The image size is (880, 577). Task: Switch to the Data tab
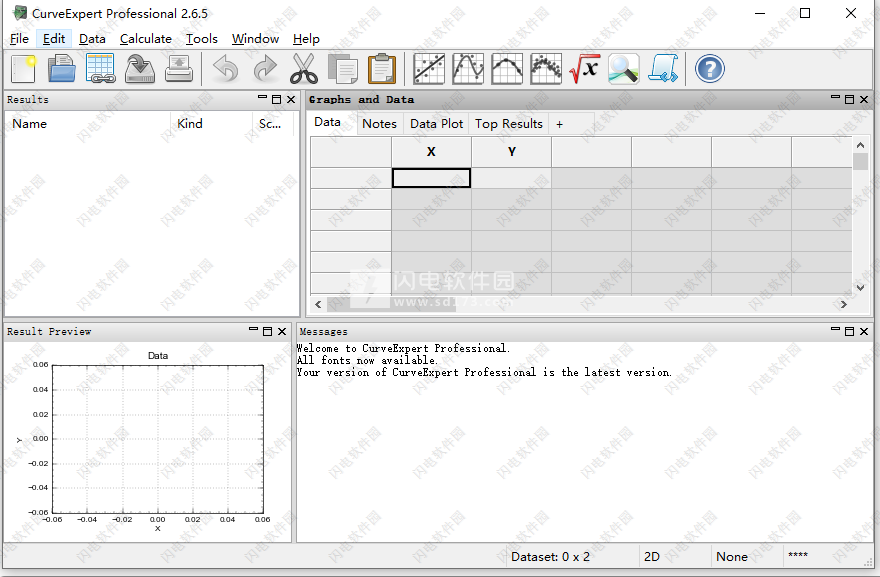[x=328, y=122]
